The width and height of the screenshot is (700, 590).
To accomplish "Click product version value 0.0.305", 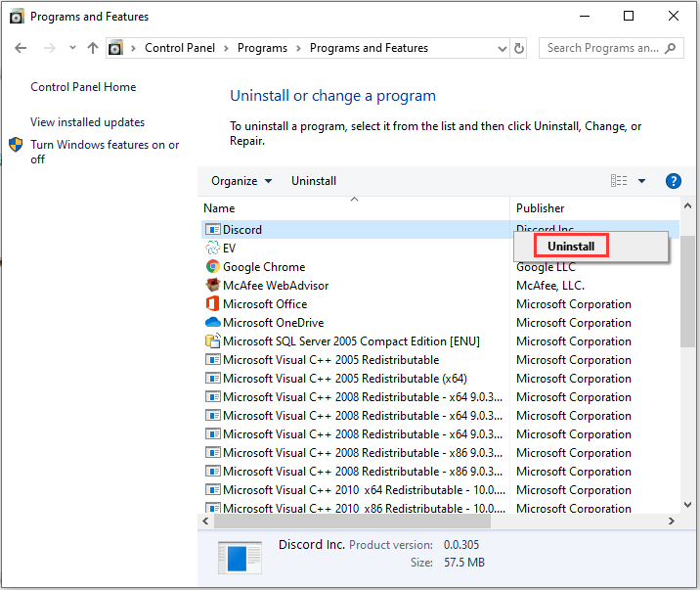I will click(461, 544).
